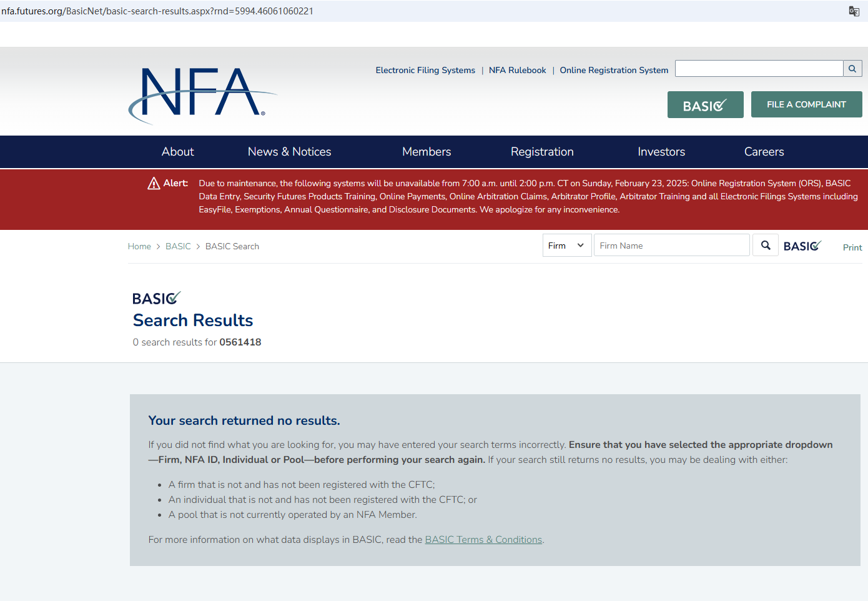Viewport: 868px width, 601px height.
Task: Open the Members menu
Action: click(x=427, y=152)
